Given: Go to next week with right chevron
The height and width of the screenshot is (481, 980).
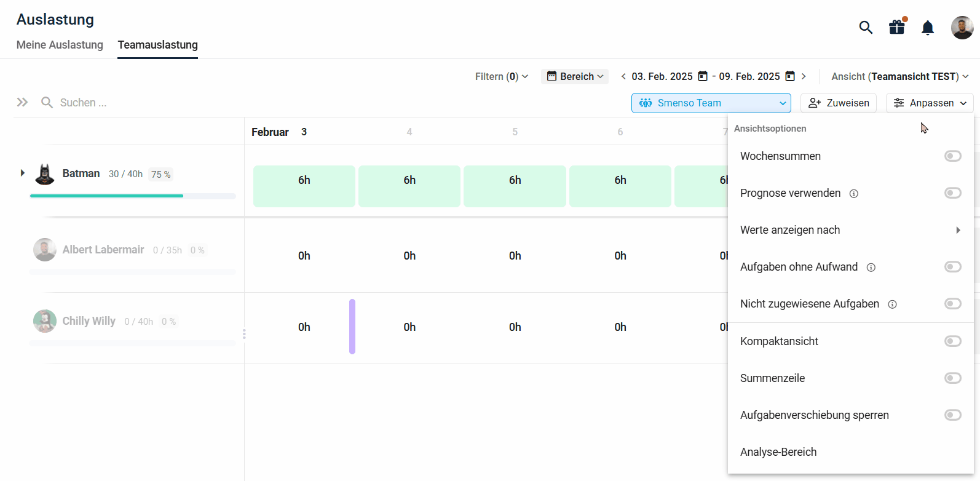Looking at the screenshot, I should click(x=804, y=76).
